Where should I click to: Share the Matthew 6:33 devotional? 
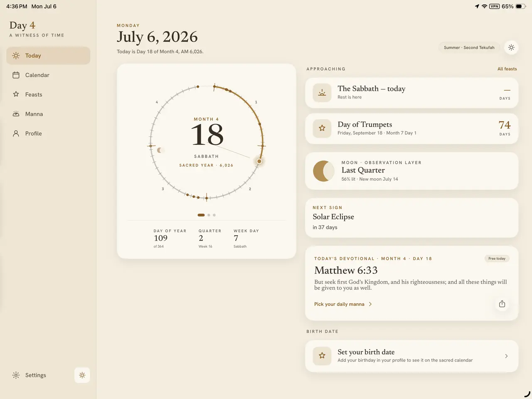(x=502, y=304)
